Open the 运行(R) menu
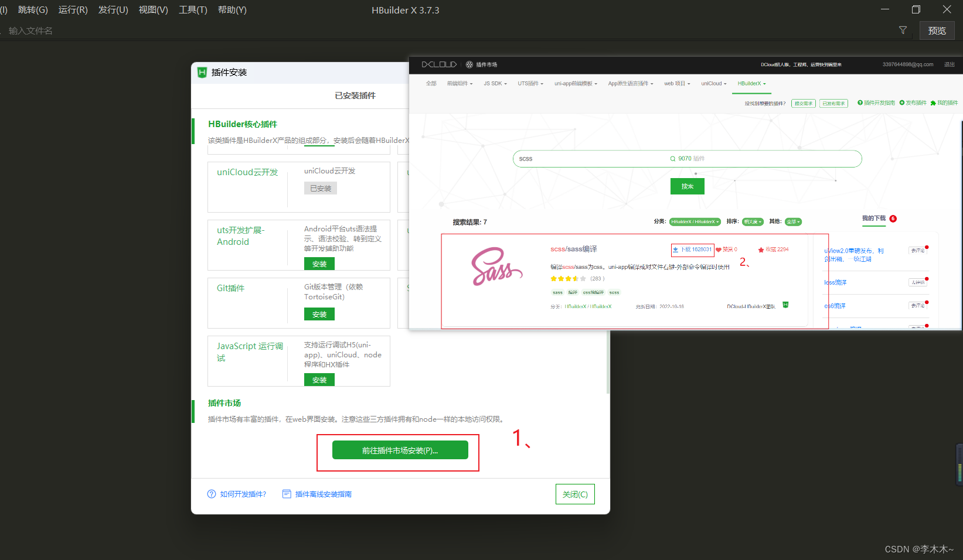 click(x=73, y=10)
